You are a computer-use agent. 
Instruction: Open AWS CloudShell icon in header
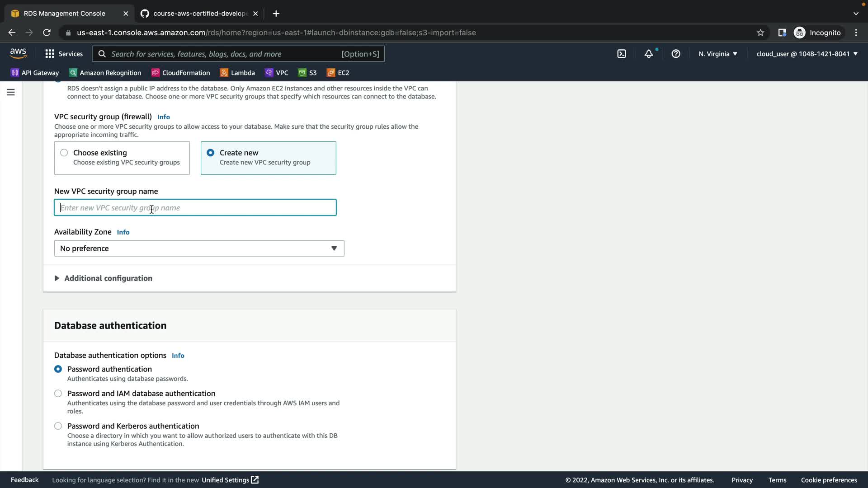[x=622, y=54]
